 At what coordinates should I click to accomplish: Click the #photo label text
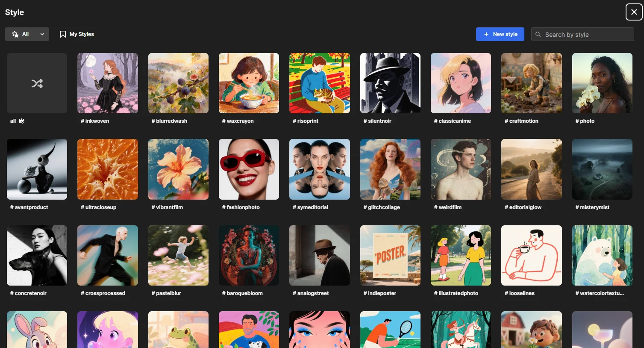pyautogui.click(x=585, y=121)
